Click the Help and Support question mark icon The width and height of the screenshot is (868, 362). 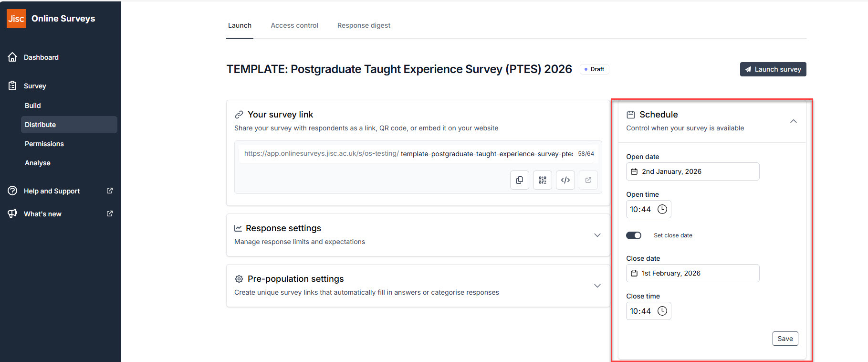(x=12, y=191)
